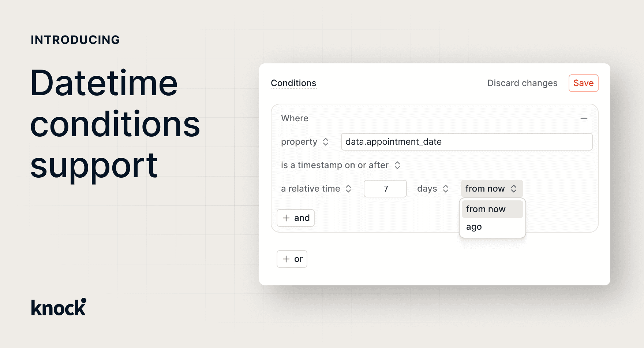The image size is (644, 348).
Task: Click chevron icon next to 'days'
Action: (446, 189)
